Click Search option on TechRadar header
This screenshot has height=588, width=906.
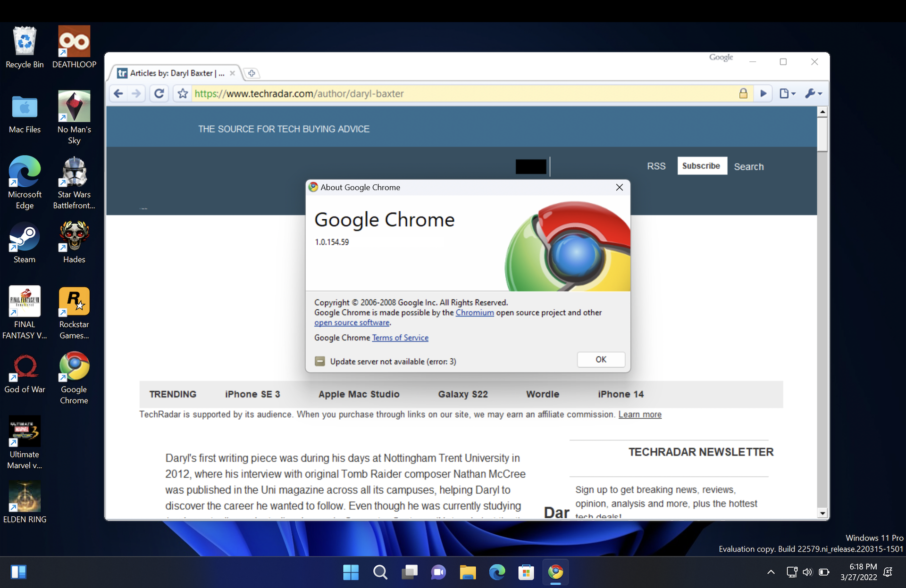point(749,166)
